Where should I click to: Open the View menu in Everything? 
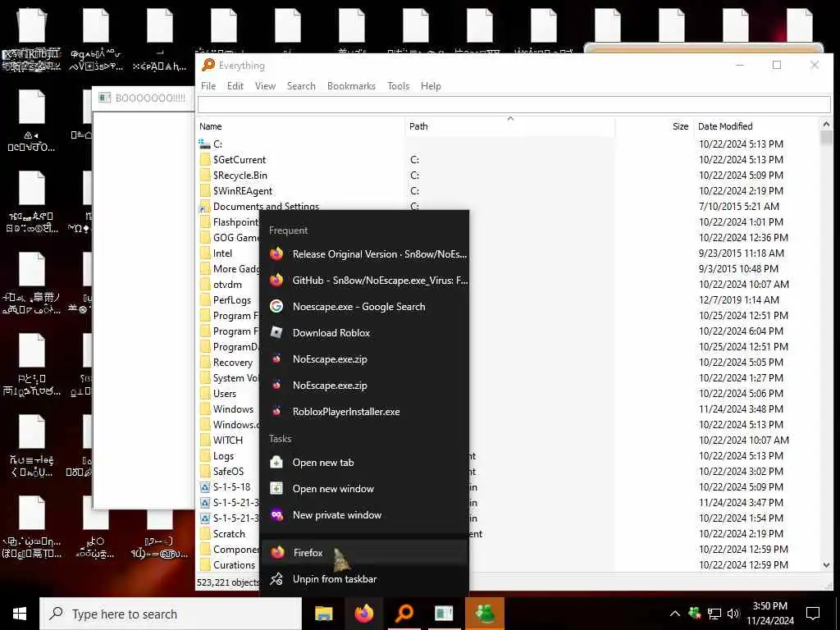tap(265, 85)
